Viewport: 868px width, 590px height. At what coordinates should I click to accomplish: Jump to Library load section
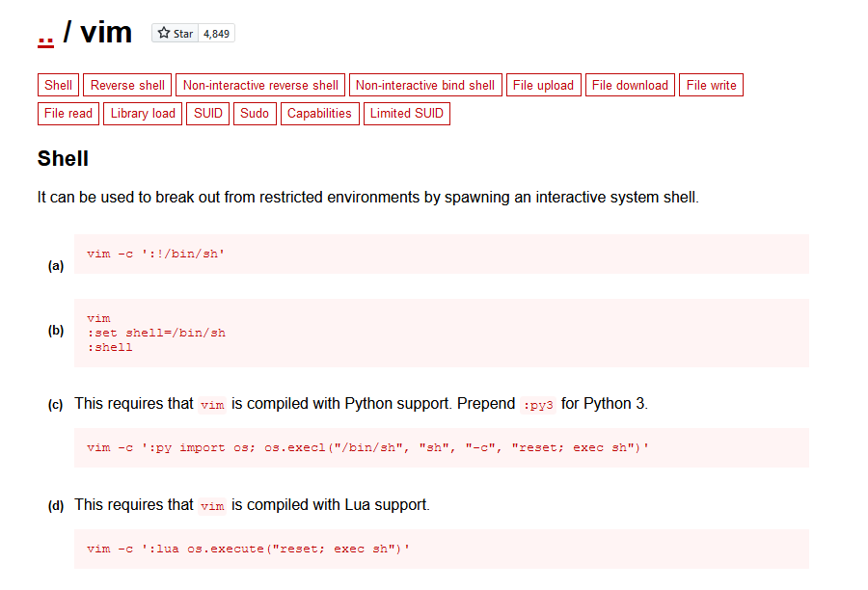143,114
